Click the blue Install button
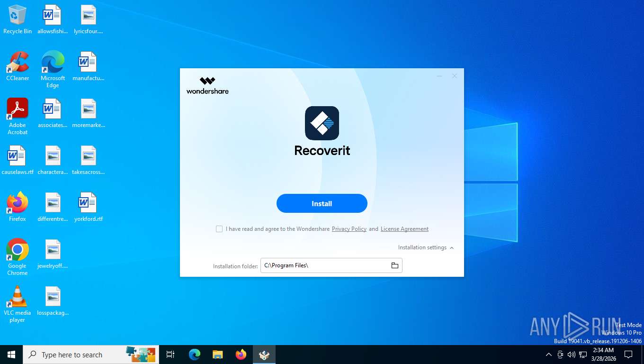The height and width of the screenshot is (364, 644). click(322, 203)
